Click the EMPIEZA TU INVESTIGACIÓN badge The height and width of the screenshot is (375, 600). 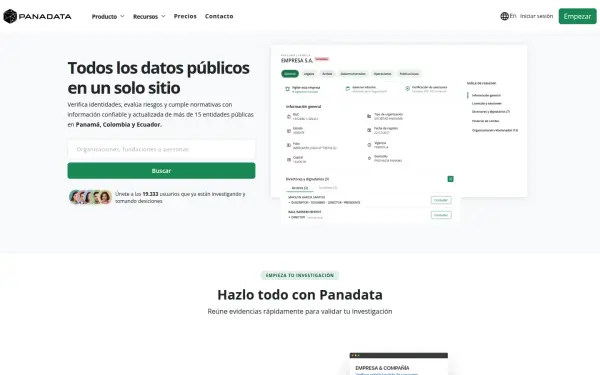(300, 275)
